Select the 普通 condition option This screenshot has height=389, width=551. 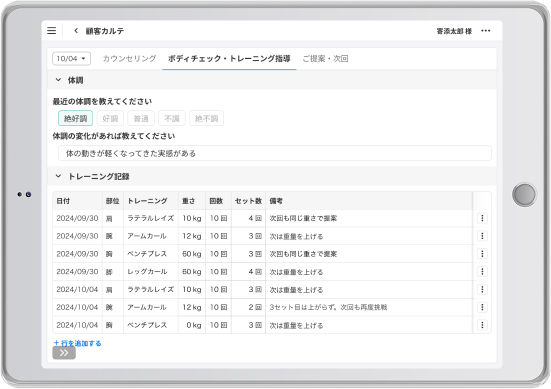[141, 118]
